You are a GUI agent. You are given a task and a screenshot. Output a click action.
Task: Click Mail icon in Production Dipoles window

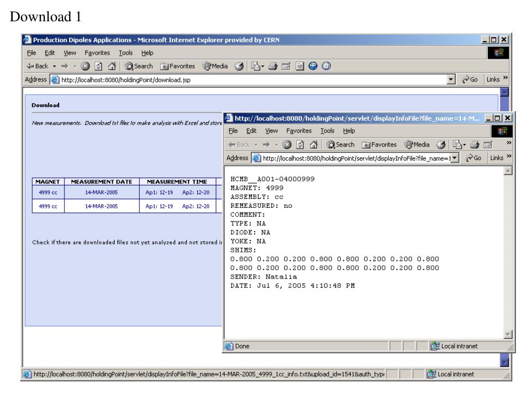click(256, 66)
